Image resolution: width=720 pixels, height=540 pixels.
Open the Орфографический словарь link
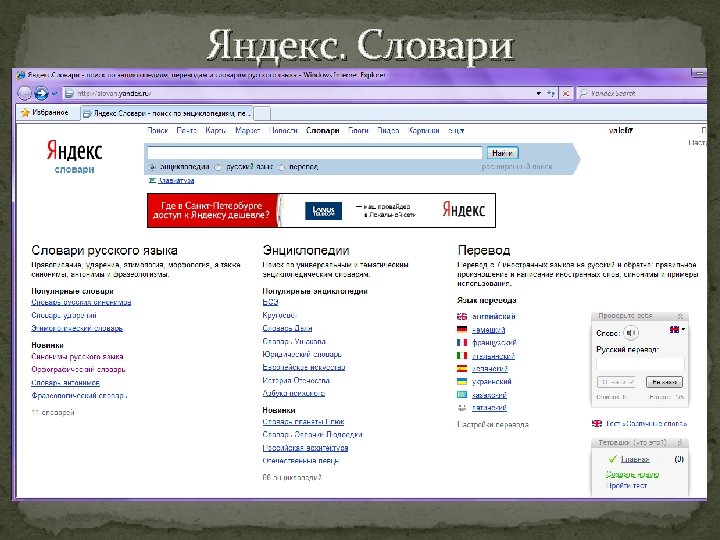[x=78, y=369]
